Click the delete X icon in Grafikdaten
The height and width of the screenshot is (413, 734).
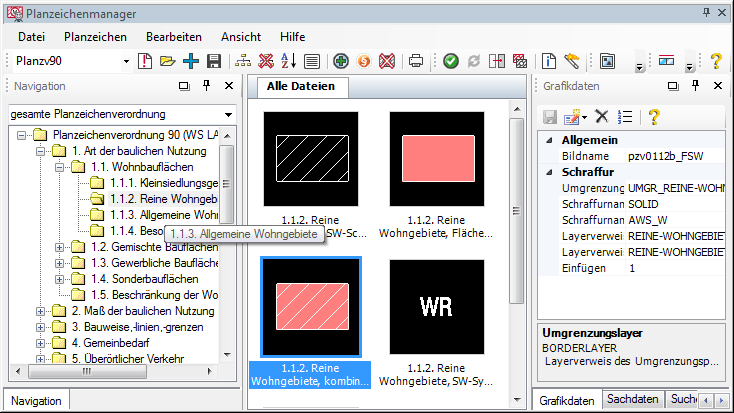tap(602, 116)
